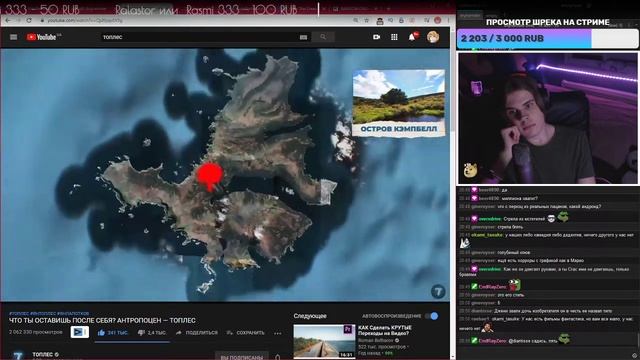Click the "Вы подписаны" subscribed button
This screenshot has width=640, height=360.
point(242,357)
